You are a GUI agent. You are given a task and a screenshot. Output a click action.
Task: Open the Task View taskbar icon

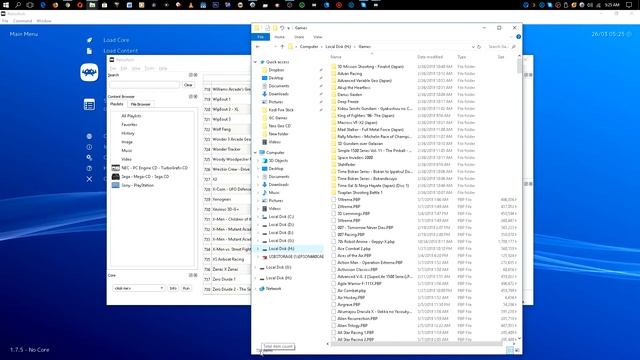point(30,5)
